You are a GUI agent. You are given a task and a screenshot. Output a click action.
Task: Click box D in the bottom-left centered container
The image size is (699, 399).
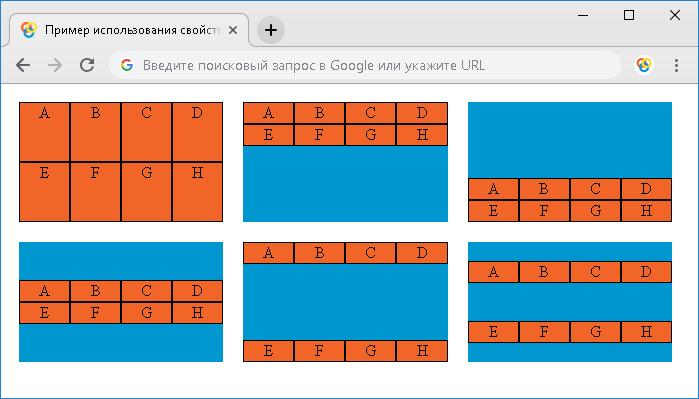pyautogui.click(x=197, y=291)
